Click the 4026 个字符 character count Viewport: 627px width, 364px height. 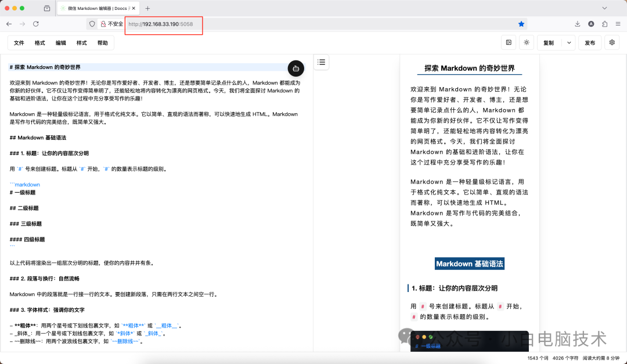click(565, 358)
